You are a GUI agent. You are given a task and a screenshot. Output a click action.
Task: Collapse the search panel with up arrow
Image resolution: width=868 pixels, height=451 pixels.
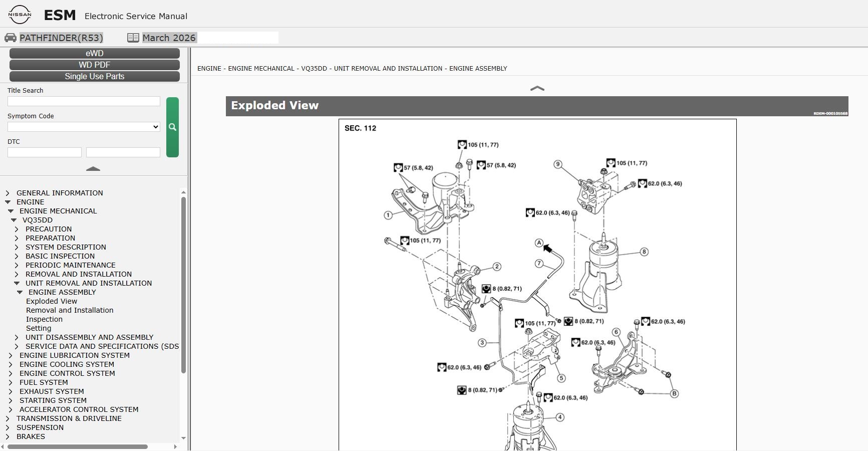(x=93, y=169)
